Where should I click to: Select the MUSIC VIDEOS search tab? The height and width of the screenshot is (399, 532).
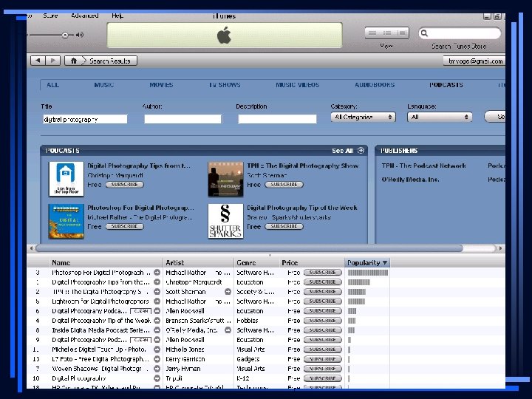[298, 85]
